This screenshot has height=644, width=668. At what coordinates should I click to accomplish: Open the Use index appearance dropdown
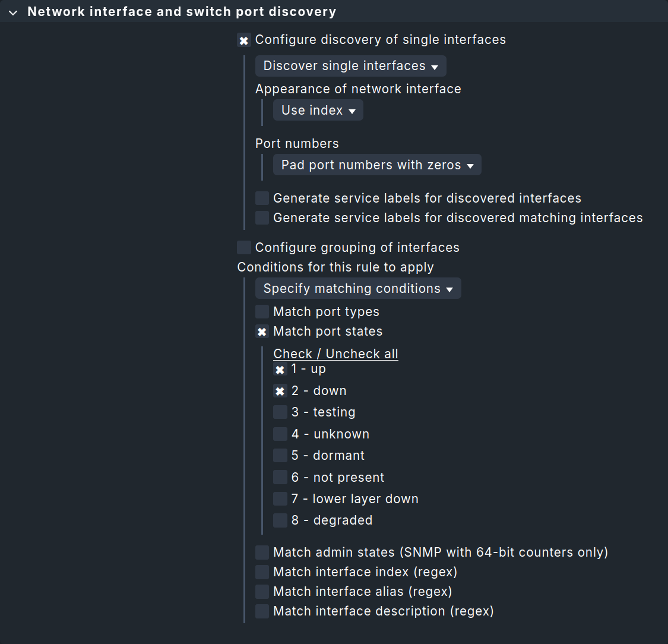[318, 110]
